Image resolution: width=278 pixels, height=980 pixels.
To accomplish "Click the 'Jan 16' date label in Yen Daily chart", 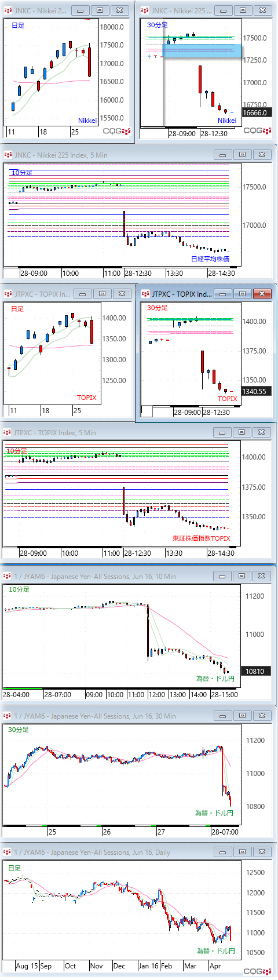I will point(148,966).
